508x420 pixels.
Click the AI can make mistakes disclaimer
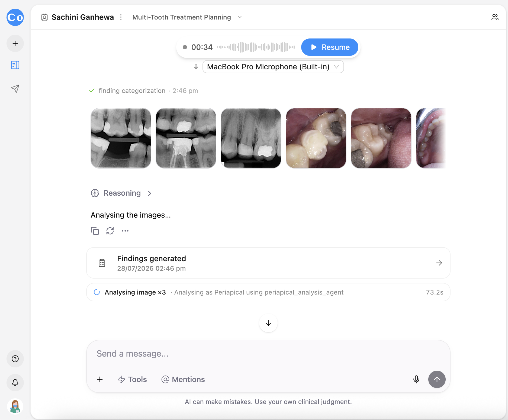[x=268, y=402]
